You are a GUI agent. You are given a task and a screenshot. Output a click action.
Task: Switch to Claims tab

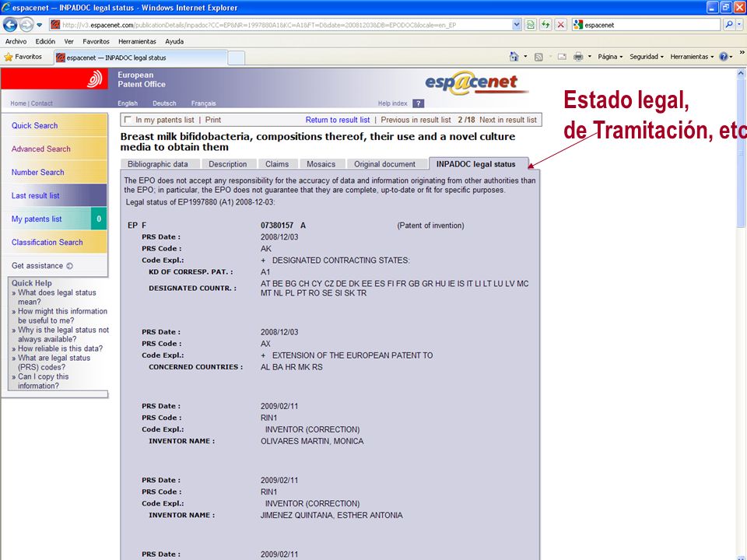277,164
